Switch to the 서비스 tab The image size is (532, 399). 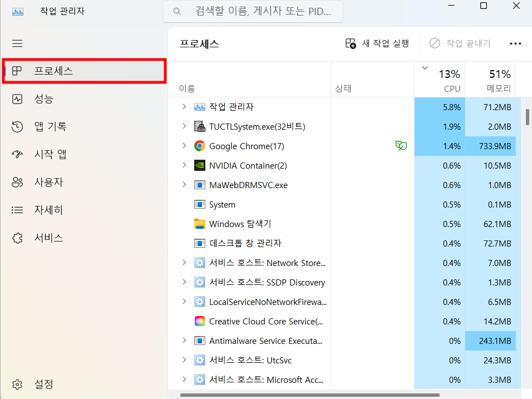click(84, 238)
